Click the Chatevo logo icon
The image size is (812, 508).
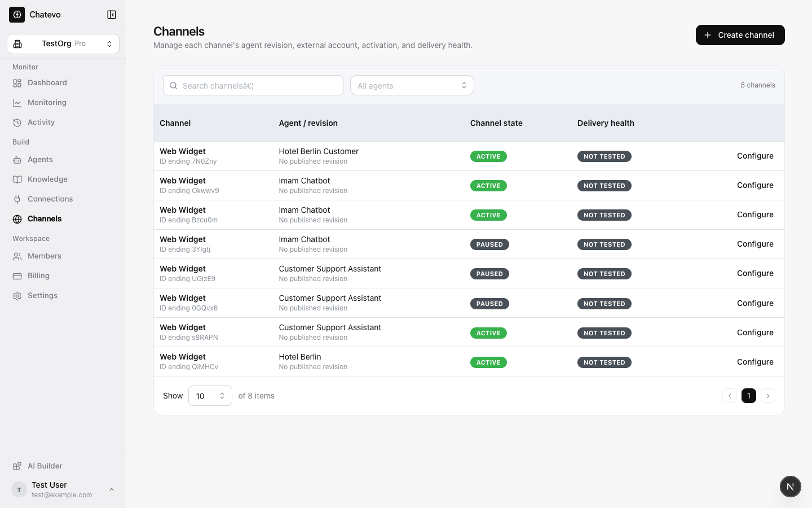click(17, 15)
